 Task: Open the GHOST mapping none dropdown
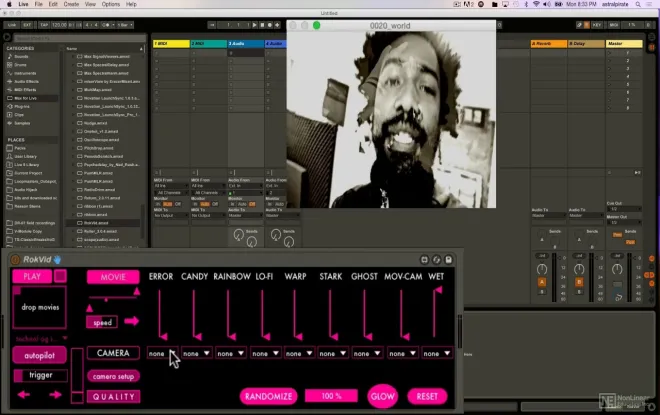(367, 354)
